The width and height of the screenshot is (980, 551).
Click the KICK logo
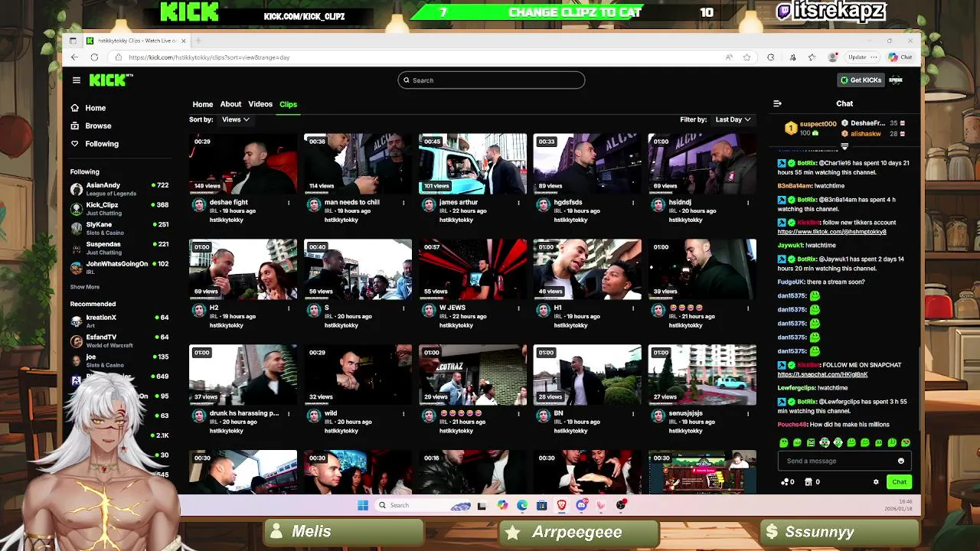[111, 80]
